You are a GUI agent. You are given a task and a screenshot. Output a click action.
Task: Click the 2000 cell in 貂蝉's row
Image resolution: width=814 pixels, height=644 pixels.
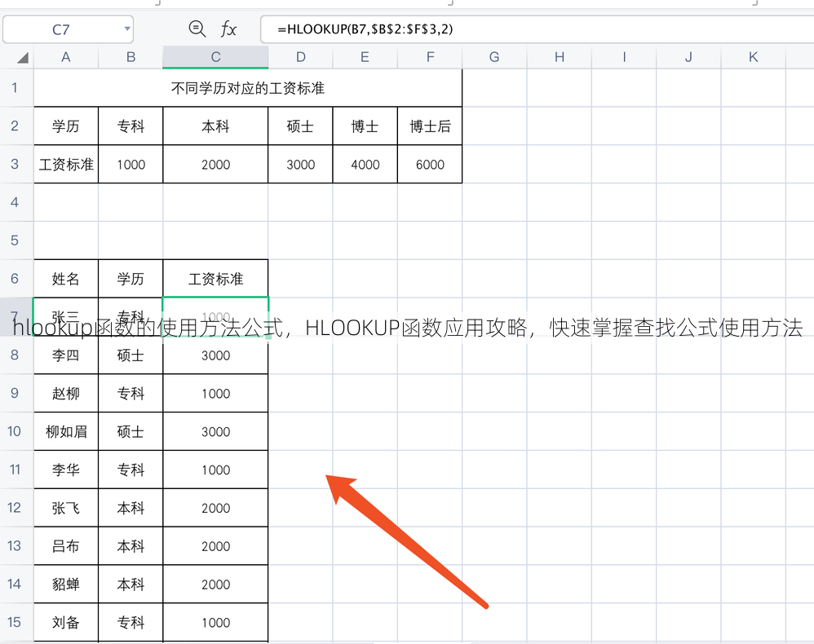click(215, 584)
